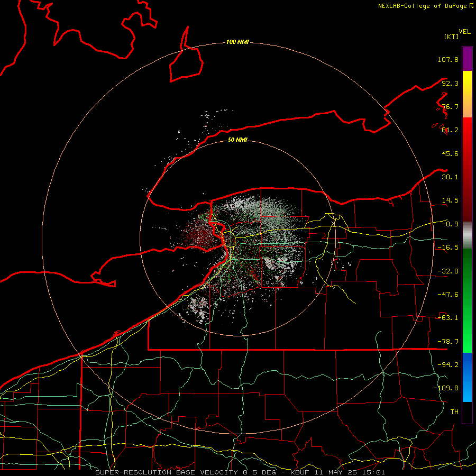Select the 107.8 legend value

point(448,59)
